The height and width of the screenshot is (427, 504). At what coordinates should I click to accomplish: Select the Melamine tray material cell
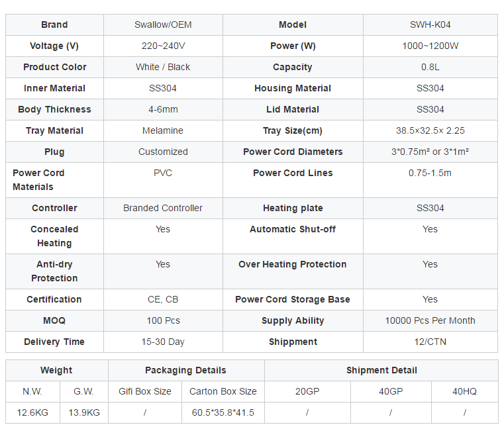[163, 131]
